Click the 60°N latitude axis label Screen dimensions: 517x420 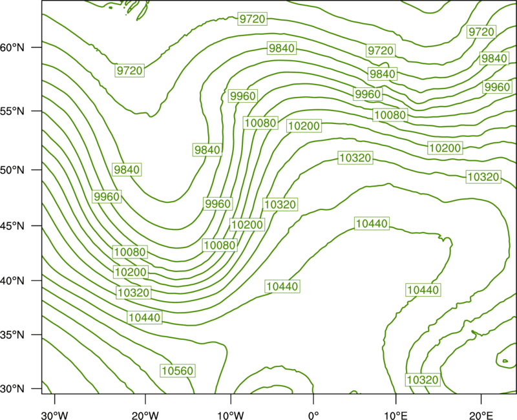(x=12, y=48)
